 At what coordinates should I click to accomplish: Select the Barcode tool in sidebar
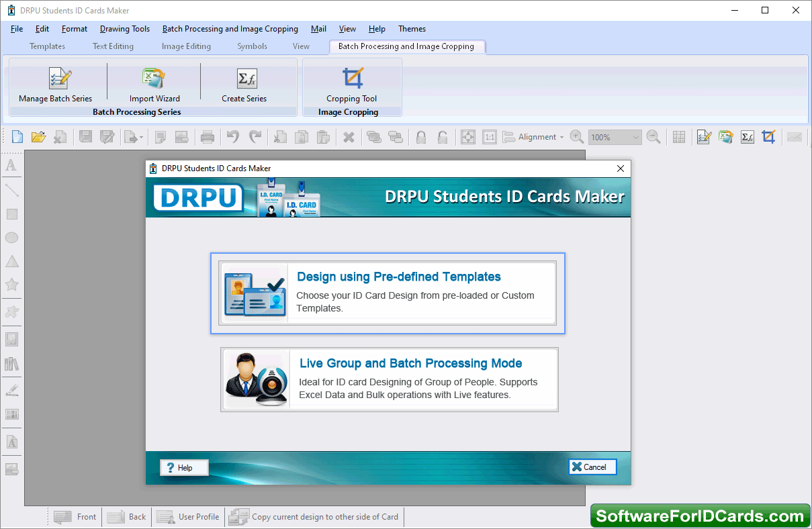click(x=11, y=414)
